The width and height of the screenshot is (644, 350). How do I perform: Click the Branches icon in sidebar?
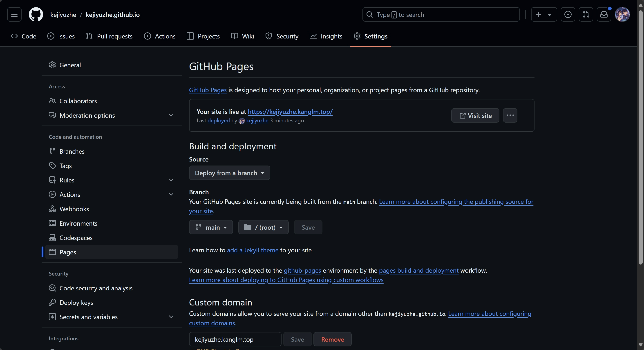52,151
